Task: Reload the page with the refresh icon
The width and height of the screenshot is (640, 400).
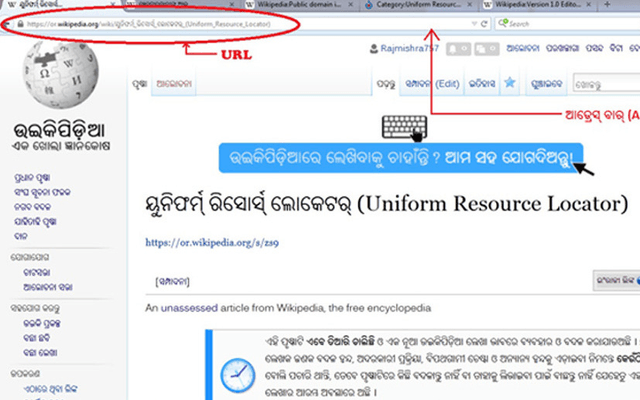Action: (484, 24)
